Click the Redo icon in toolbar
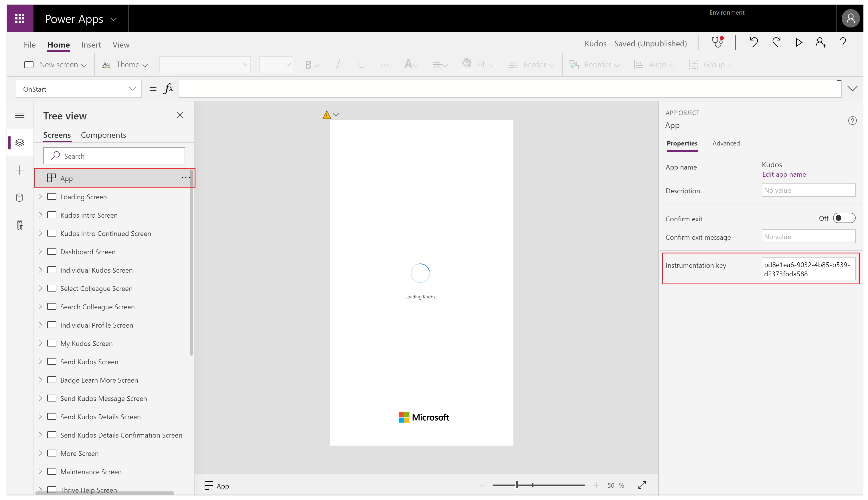Viewport: 868px width, 500px height. coord(776,42)
